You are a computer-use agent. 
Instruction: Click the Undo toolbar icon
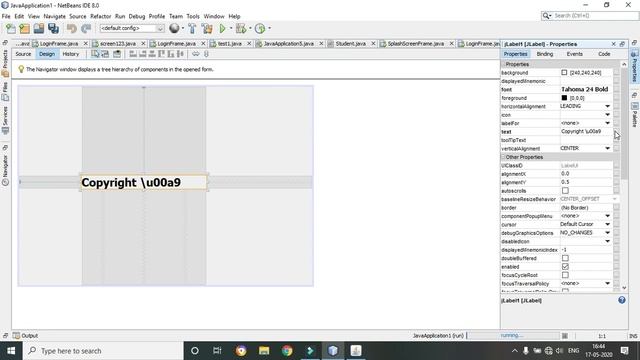[x=72, y=28]
